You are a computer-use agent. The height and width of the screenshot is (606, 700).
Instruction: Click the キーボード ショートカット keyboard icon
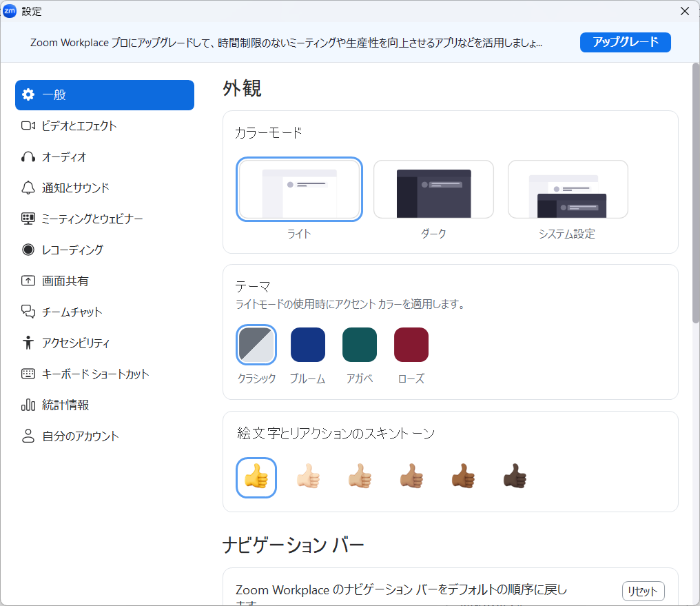[28, 374]
